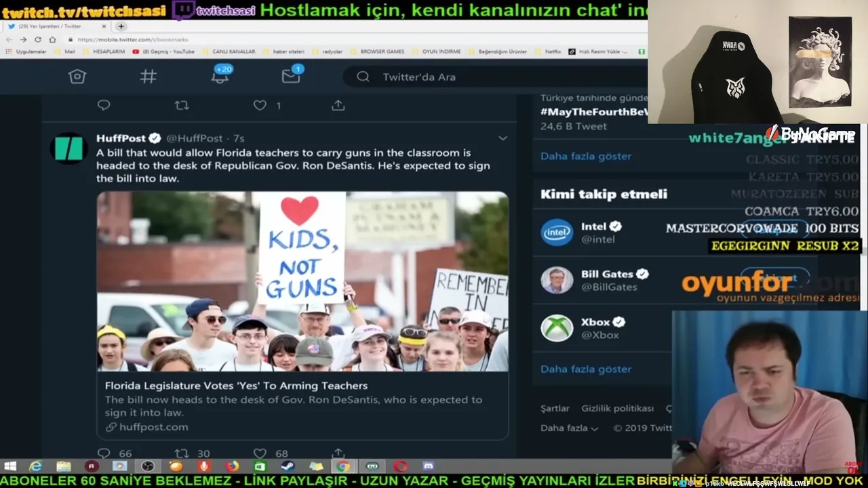This screenshot has width=868, height=488.
Task: Open the Florida Legislature Votes article headline
Action: (x=236, y=386)
